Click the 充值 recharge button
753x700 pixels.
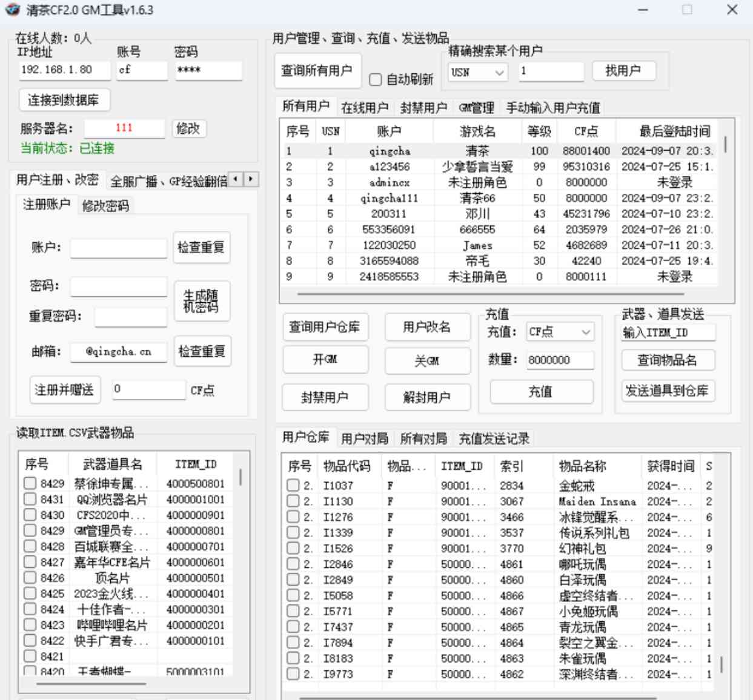click(x=541, y=392)
